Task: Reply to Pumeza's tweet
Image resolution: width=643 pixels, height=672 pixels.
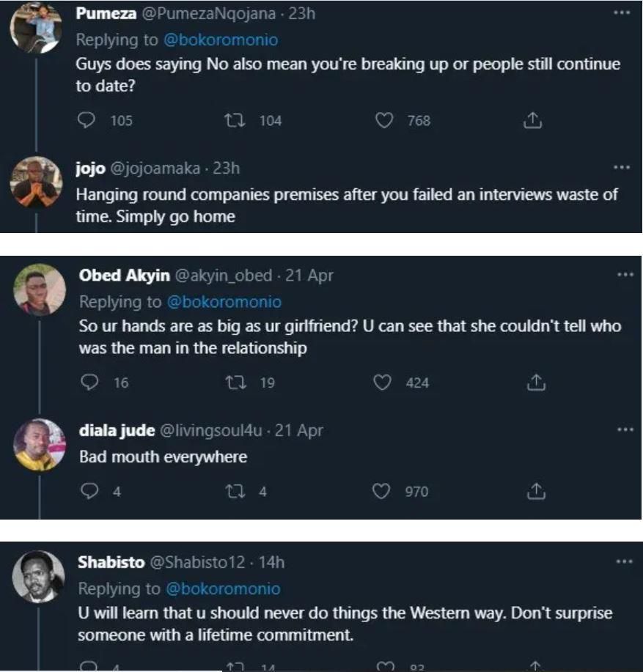Action: 87,120
